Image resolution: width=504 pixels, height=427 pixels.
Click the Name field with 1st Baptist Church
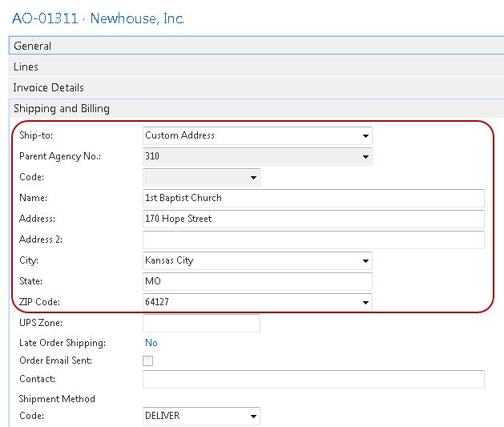click(x=312, y=199)
